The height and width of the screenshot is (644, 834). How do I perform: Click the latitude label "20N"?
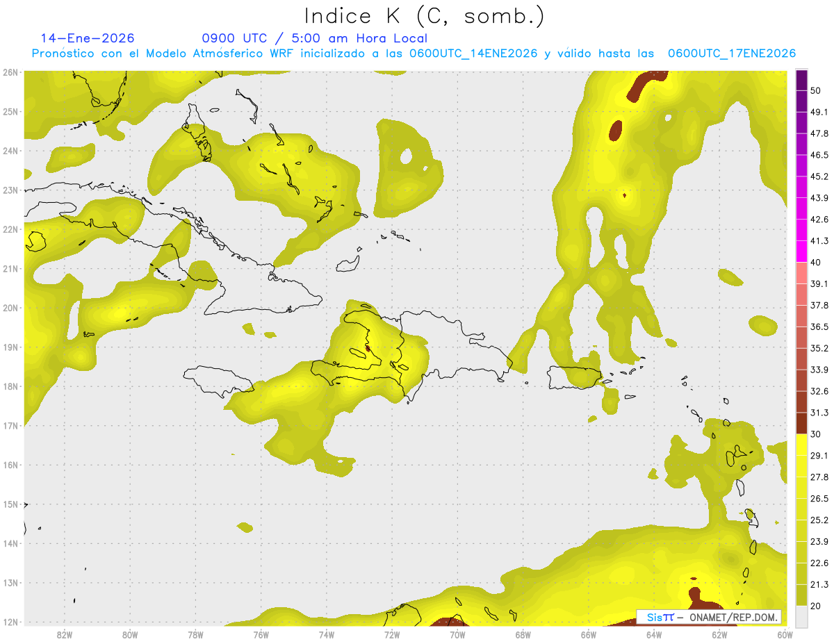[x=10, y=308]
